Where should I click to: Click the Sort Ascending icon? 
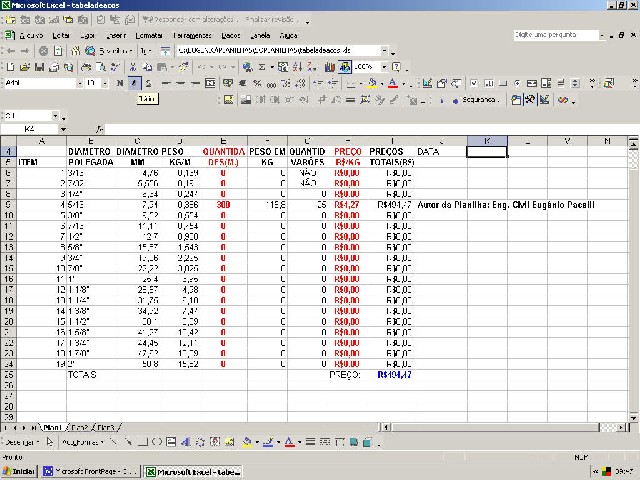[x=297, y=67]
